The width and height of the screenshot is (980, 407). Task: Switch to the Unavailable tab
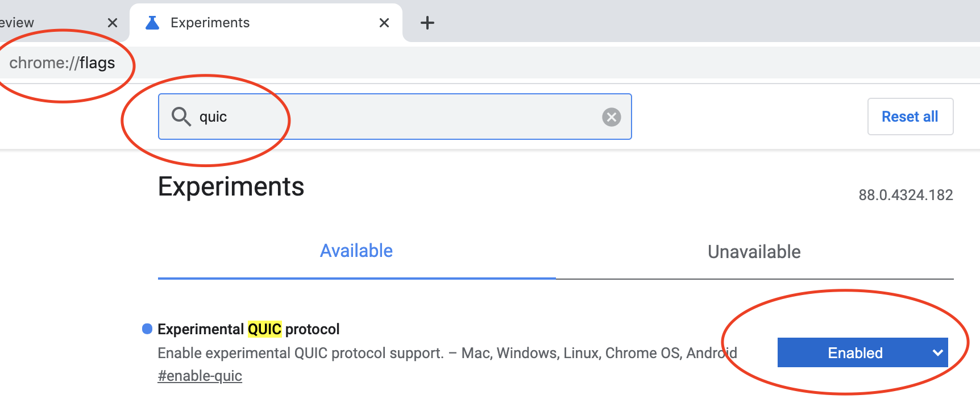(x=754, y=252)
